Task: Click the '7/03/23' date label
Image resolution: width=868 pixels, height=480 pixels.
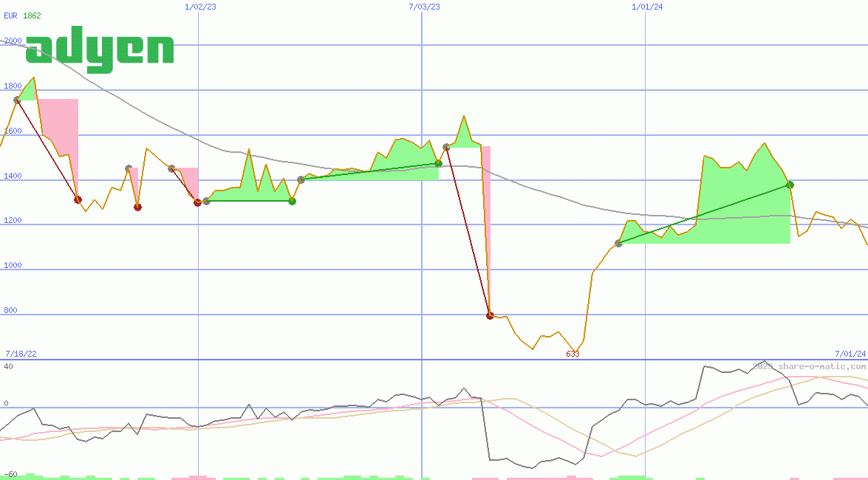Action: 425,7
